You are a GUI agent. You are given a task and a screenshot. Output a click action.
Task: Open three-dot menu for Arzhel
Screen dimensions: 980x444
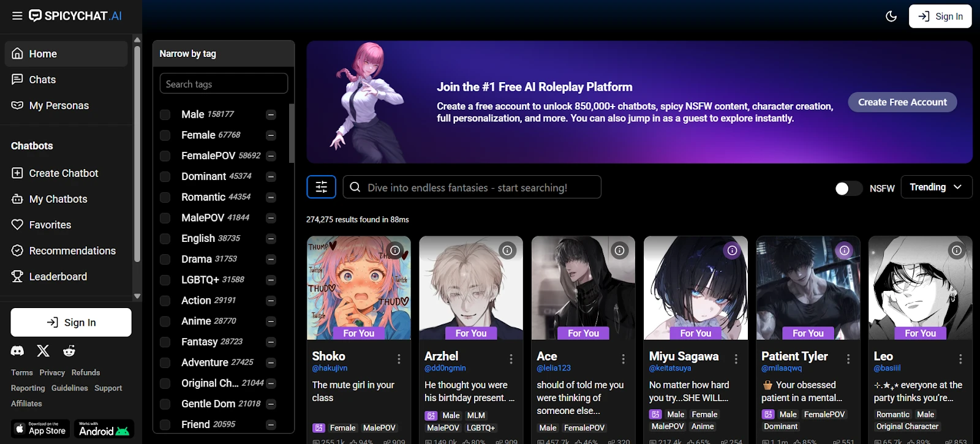(x=511, y=359)
